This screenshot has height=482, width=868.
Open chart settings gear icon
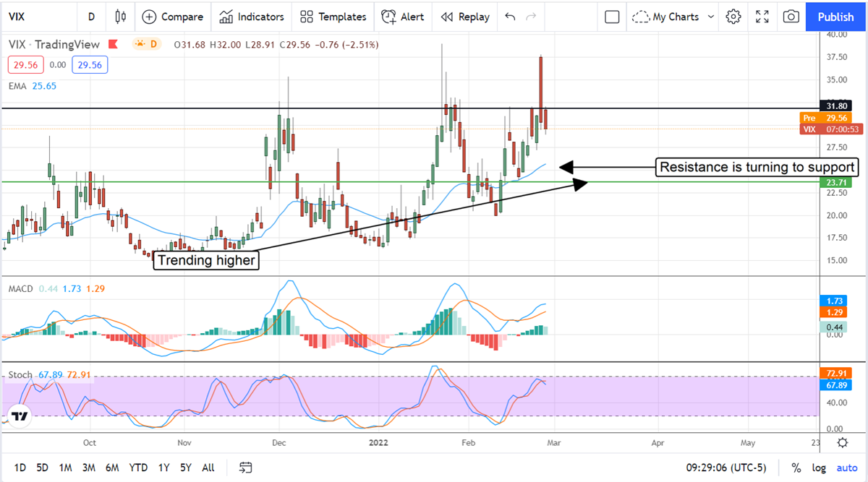[x=733, y=17]
